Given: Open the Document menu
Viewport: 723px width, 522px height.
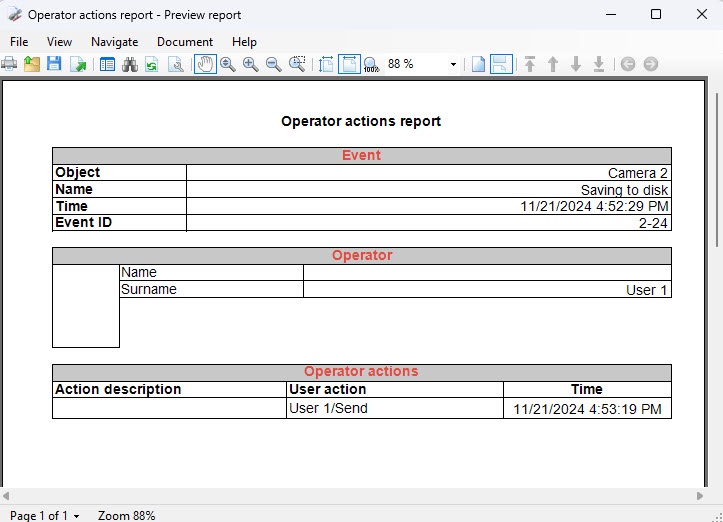Looking at the screenshot, I should point(185,42).
